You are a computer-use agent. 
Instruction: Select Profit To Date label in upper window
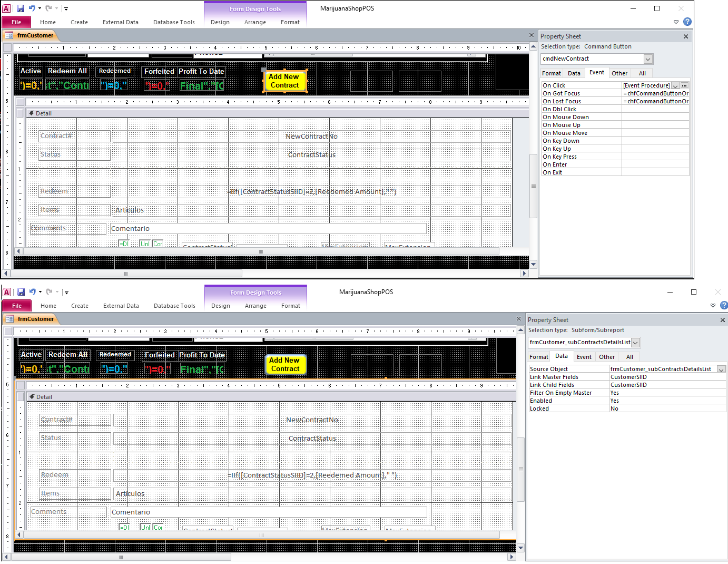[201, 71]
